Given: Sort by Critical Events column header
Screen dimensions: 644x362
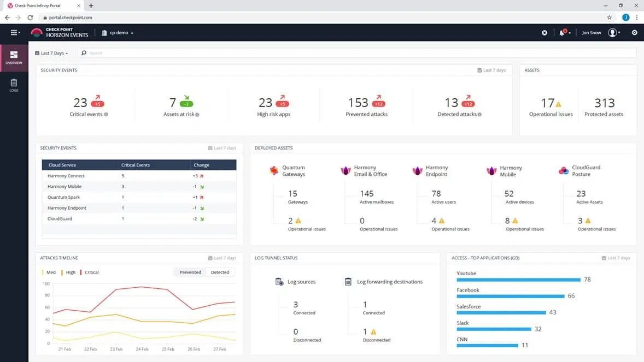Looking at the screenshot, I should (136, 165).
